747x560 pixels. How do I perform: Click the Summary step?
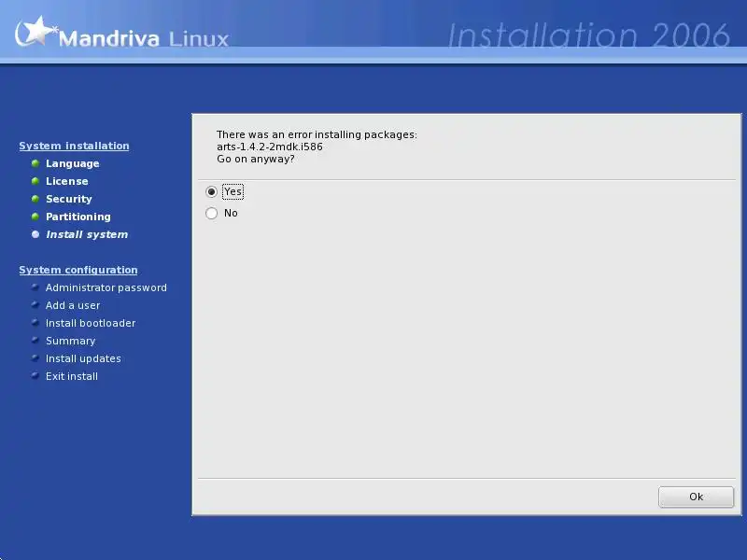(x=71, y=341)
